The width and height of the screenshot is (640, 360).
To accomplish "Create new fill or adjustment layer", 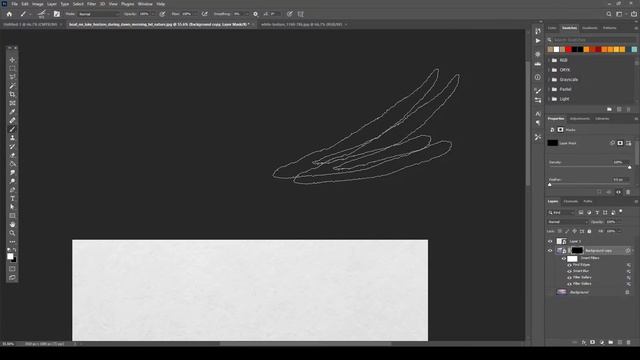I will click(602, 342).
